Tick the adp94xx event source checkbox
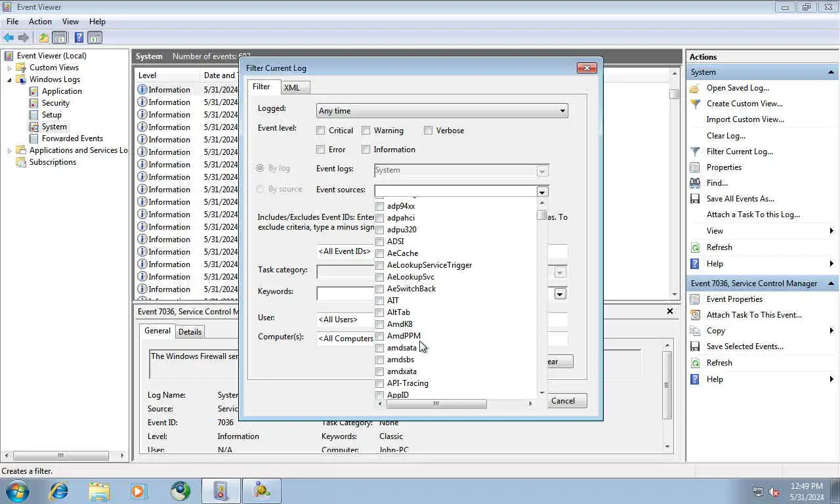840x504 pixels. (x=379, y=206)
